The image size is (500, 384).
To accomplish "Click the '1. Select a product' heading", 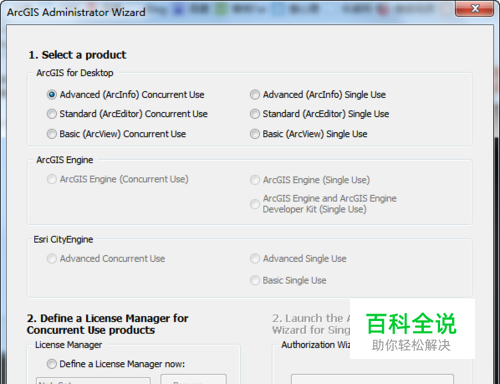I will click(x=77, y=55).
